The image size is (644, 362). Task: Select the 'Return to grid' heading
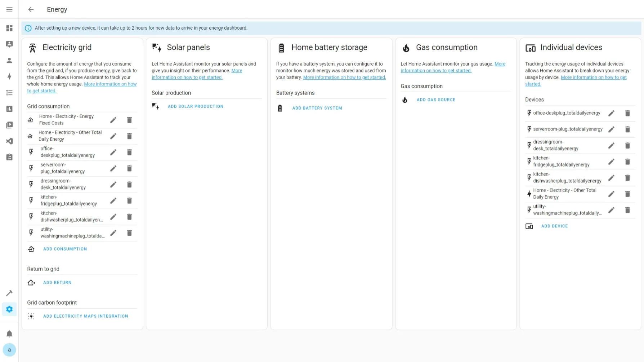pyautogui.click(x=43, y=269)
